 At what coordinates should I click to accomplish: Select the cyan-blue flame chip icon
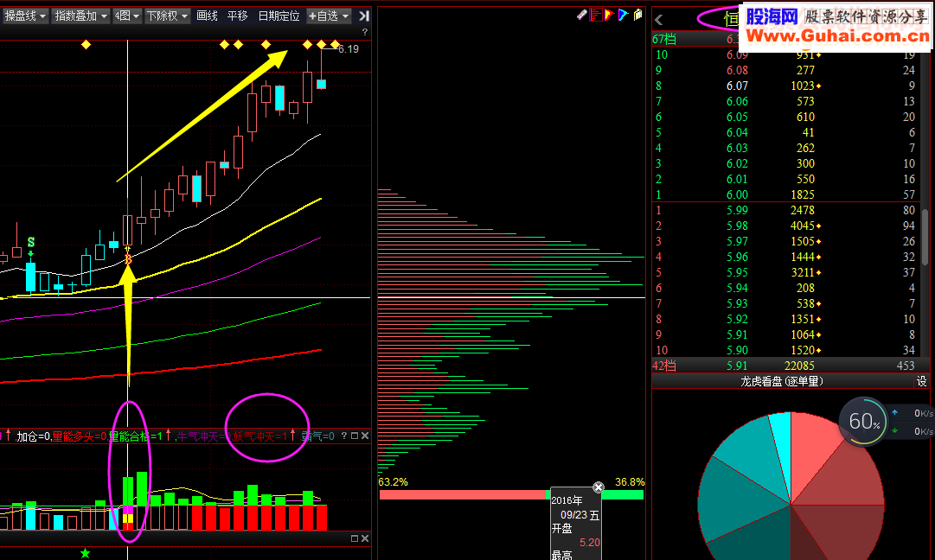click(x=623, y=15)
